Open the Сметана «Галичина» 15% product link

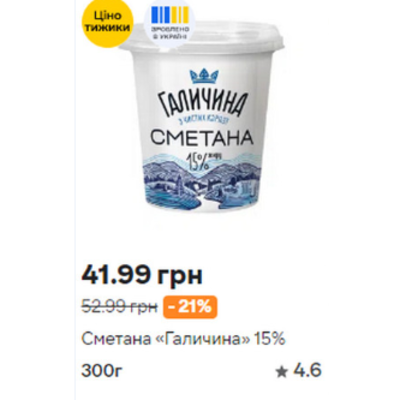tap(184, 339)
